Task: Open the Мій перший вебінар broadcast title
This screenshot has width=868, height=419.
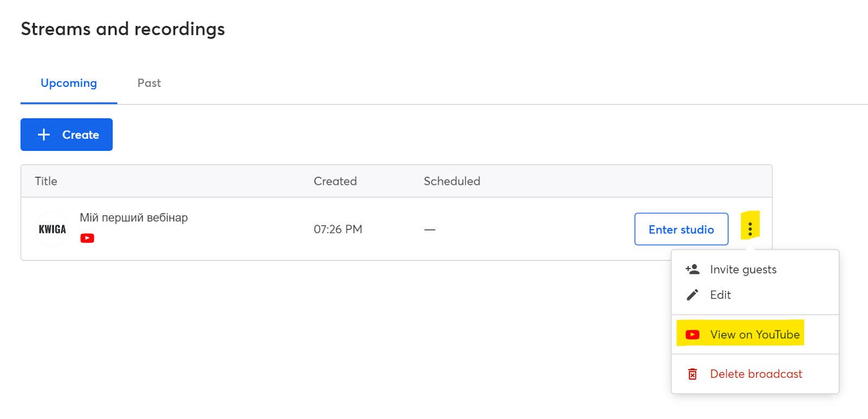Action: coord(134,218)
